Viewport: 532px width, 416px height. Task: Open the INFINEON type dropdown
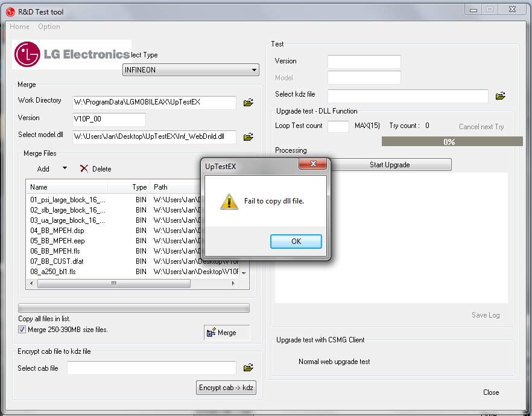(x=191, y=70)
